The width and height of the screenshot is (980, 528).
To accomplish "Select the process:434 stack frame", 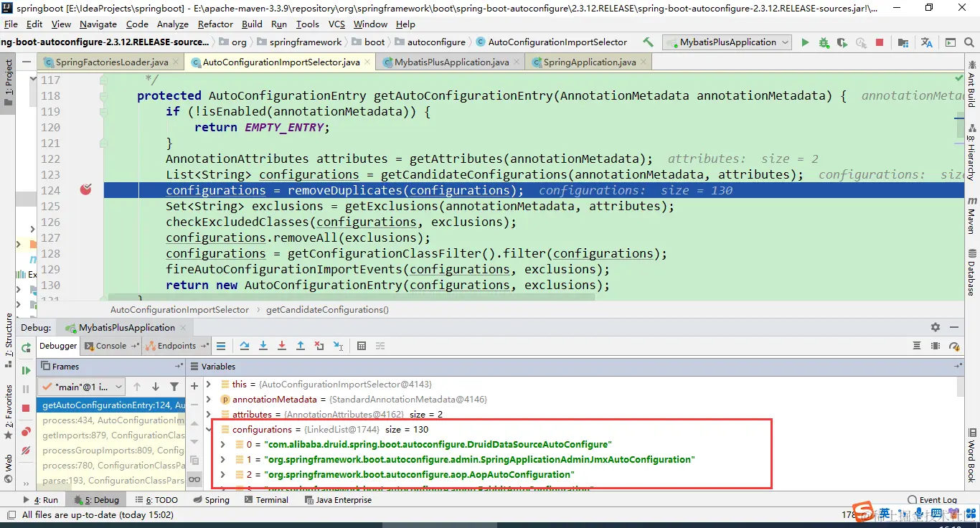I will 113,420.
